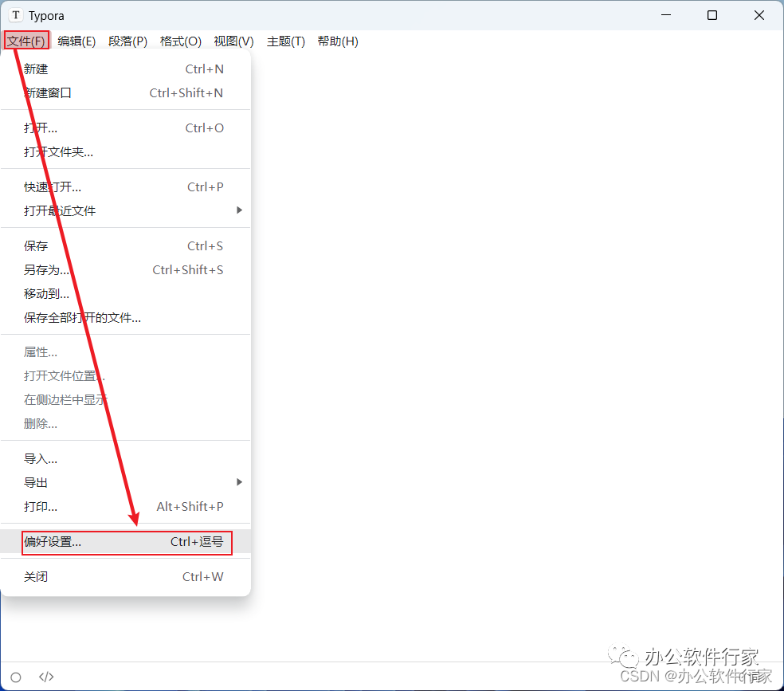This screenshot has width=784, height=691.
Task: Select 移动到... menu entry
Action: 125,294
